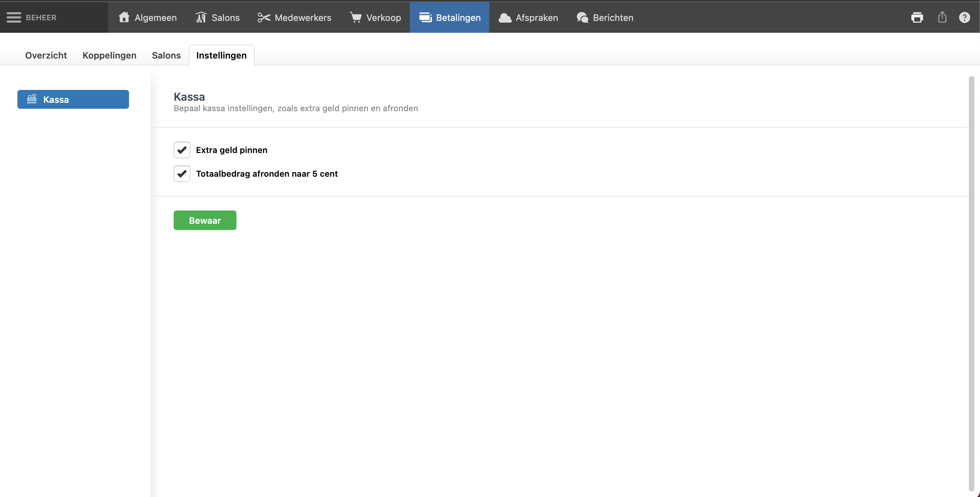The height and width of the screenshot is (497, 980).
Task: Click the share/export icon in the top bar
Action: [942, 17]
